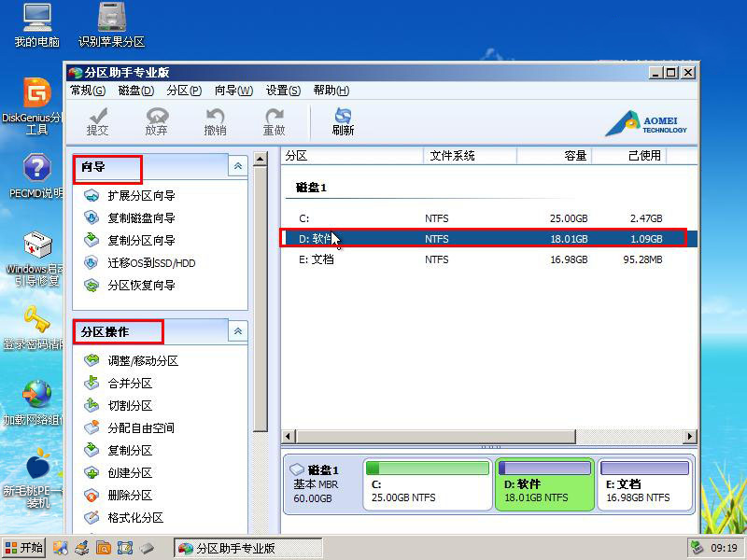Open the 设置(S) menu

pos(283,91)
